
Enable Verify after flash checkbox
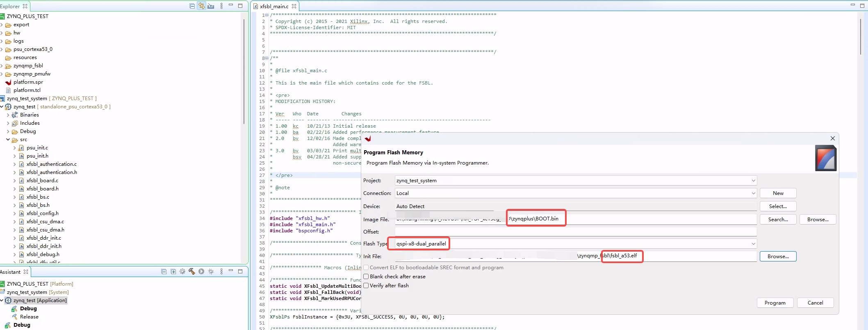click(366, 286)
